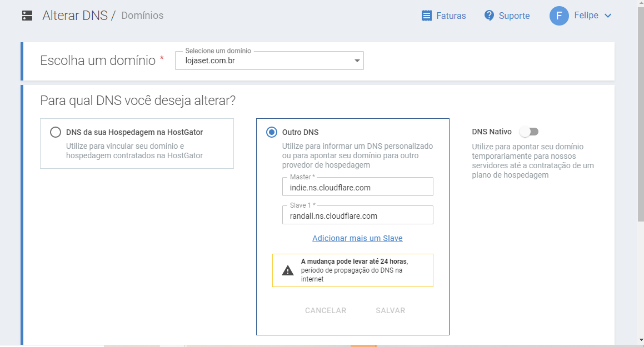Expand the Felipe account menu chevron

click(x=608, y=16)
